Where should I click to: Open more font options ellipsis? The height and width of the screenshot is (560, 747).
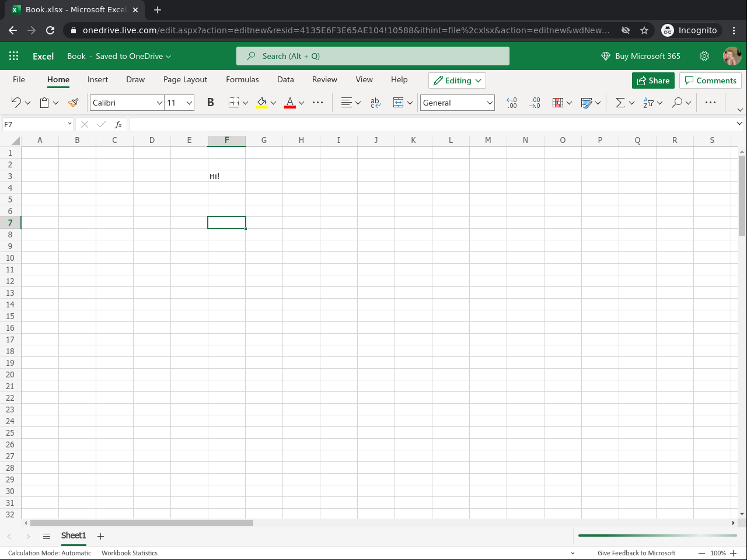[x=318, y=103]
